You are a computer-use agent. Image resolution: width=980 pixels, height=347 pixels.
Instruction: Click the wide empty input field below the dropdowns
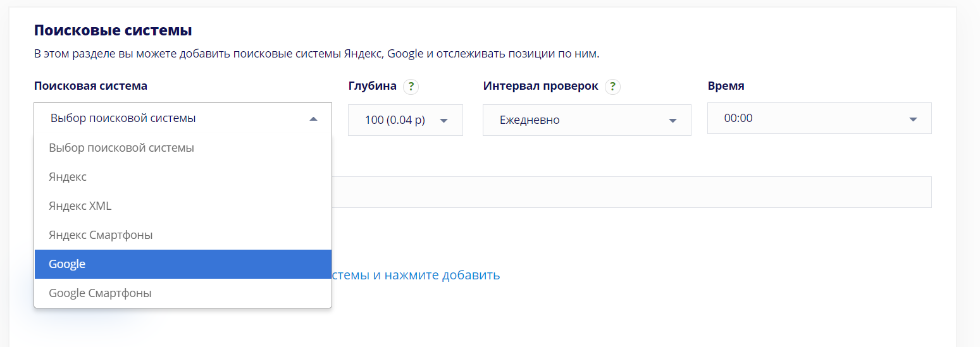[631, 192]
